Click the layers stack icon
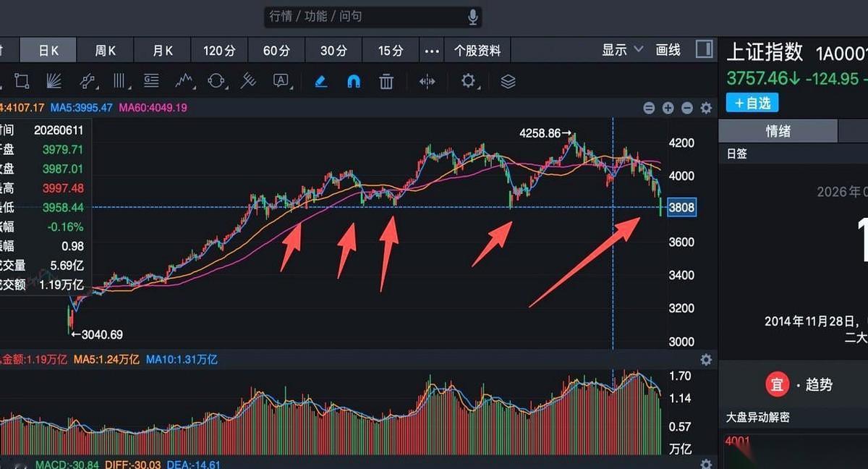 (508, 81)
